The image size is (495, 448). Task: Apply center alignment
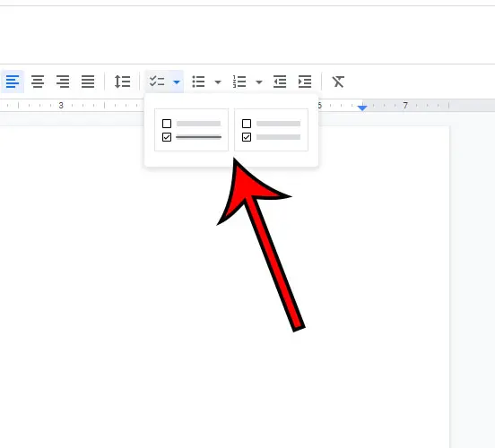point(38,82)
